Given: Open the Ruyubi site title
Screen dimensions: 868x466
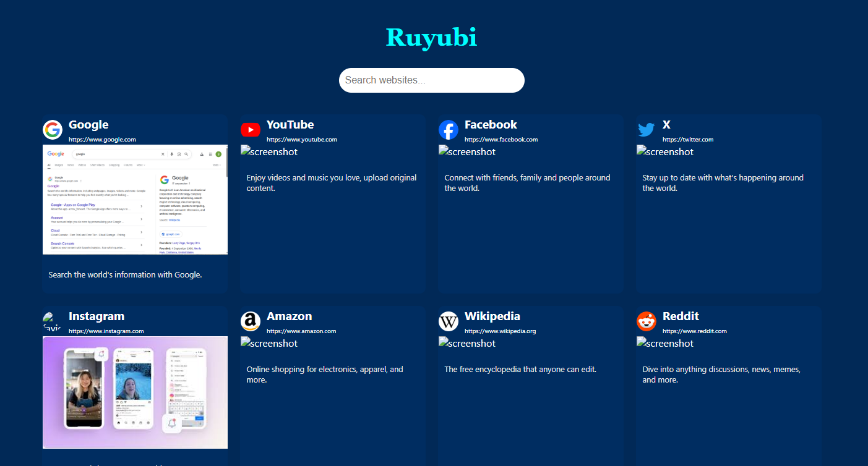Looking at the screenshot, I should pyautogui.click(x=432, y=38).
